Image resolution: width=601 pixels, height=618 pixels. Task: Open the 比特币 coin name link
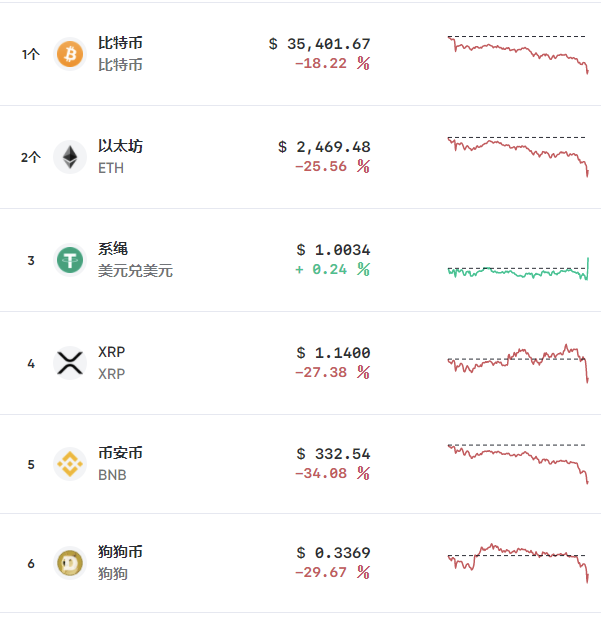coord(120,44)
